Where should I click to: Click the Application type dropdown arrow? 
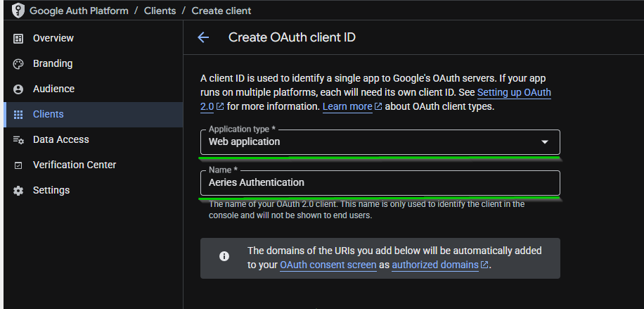pyautogui.click(x=545, y=142)
